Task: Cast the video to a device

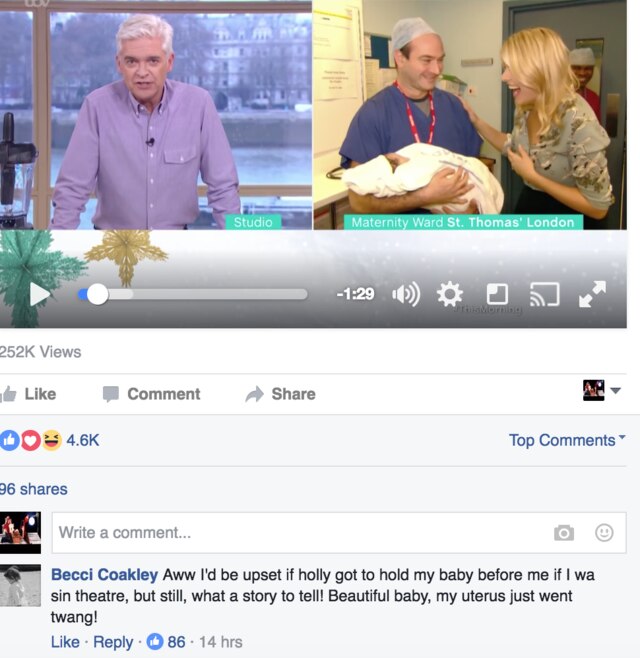Action: 545,294
